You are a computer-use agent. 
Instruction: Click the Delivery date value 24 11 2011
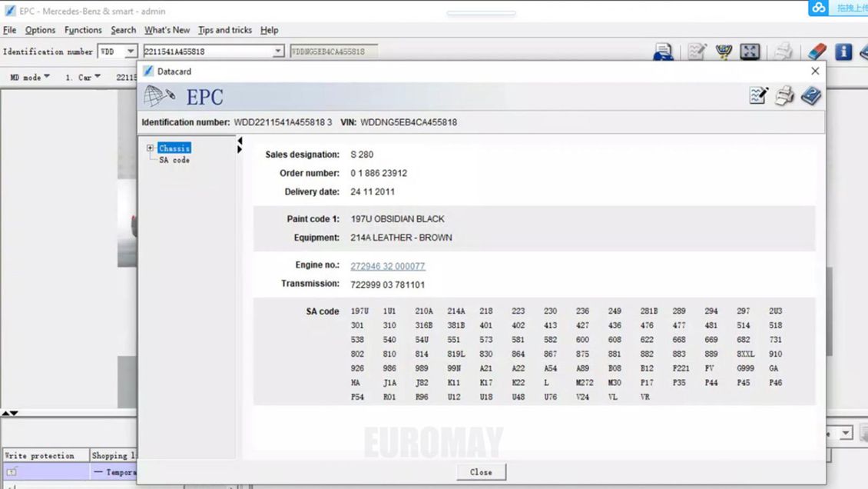pos(373,192)
